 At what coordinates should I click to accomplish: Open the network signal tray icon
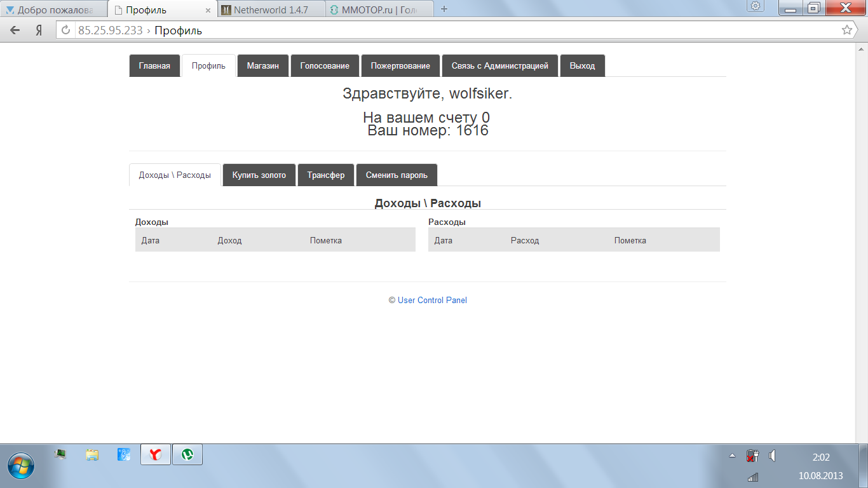click(x=752, y=476)
